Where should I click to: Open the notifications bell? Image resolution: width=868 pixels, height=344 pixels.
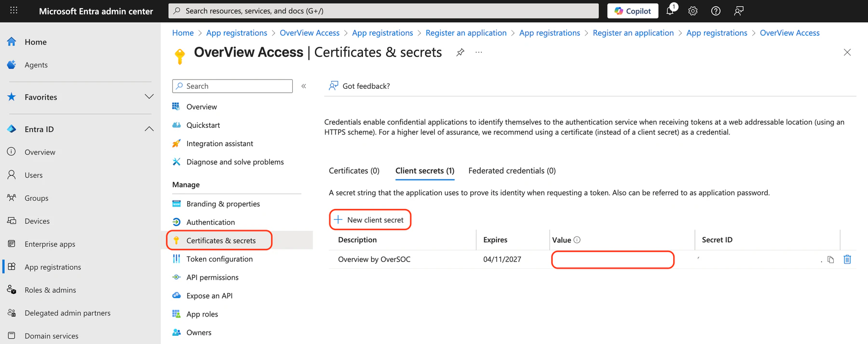coord(670,11)
